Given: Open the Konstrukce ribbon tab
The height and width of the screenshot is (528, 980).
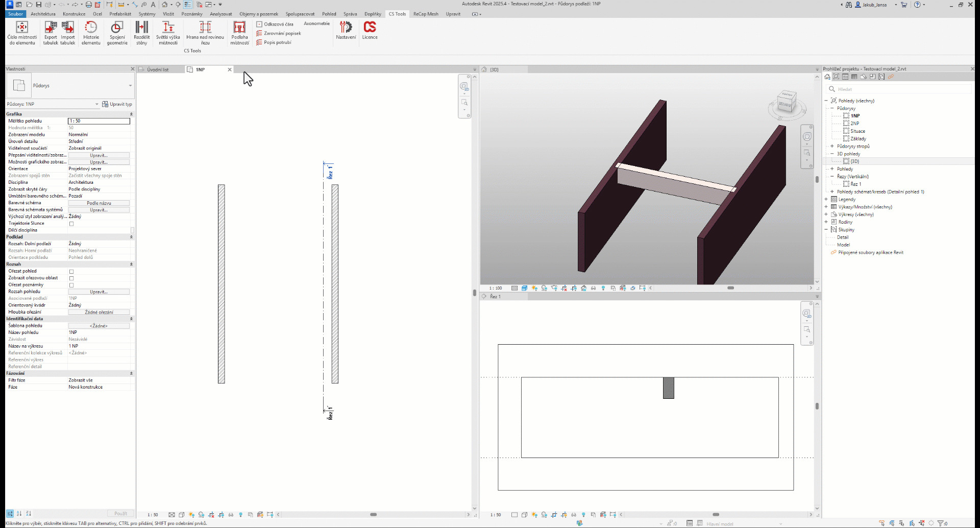Looking at the screenshot, I should click(74, 14).
